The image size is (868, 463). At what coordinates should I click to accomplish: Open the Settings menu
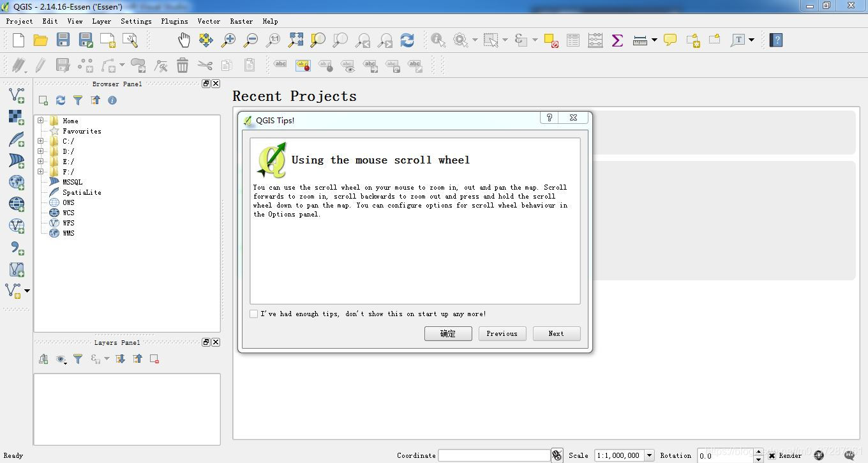(136, 21)
